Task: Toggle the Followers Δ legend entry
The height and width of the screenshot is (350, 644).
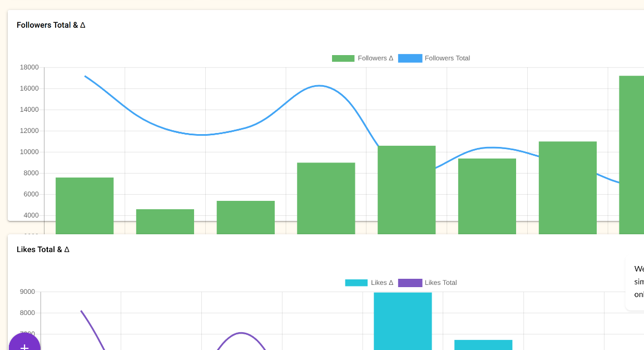Action: [363, 58]
